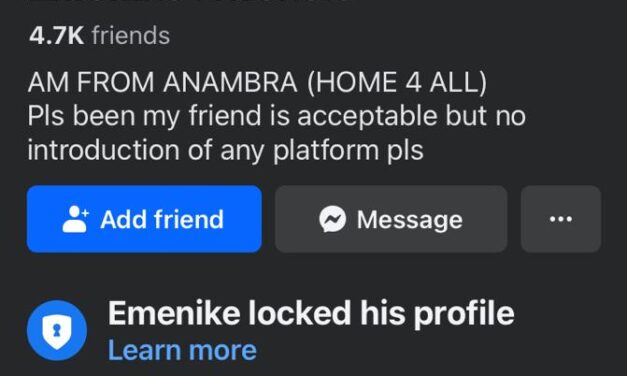Screen dimensions: 627x376
Task: Tap the word profile in locked notice
Action: (464, 315)
